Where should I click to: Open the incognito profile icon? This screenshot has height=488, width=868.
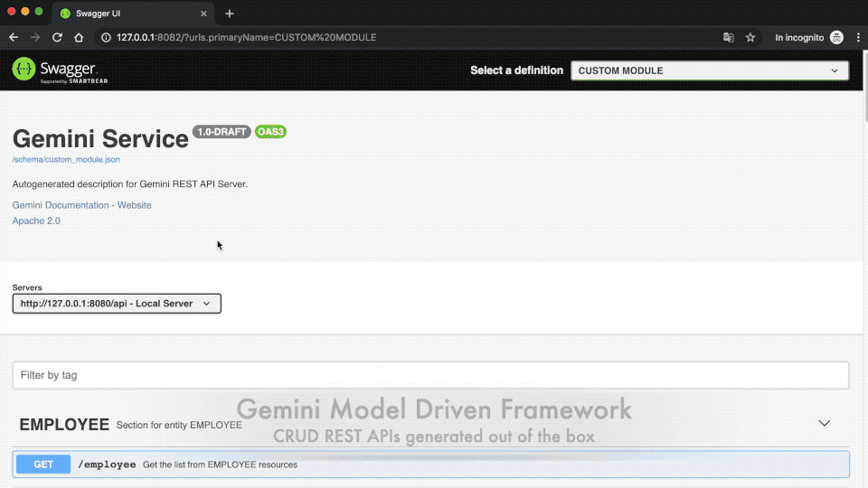(836, 38)
